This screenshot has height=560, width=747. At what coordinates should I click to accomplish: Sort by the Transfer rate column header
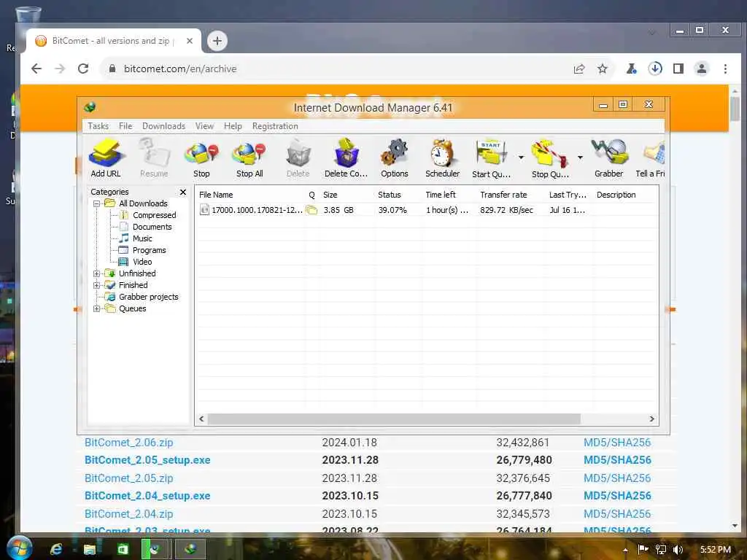point(503,195)
